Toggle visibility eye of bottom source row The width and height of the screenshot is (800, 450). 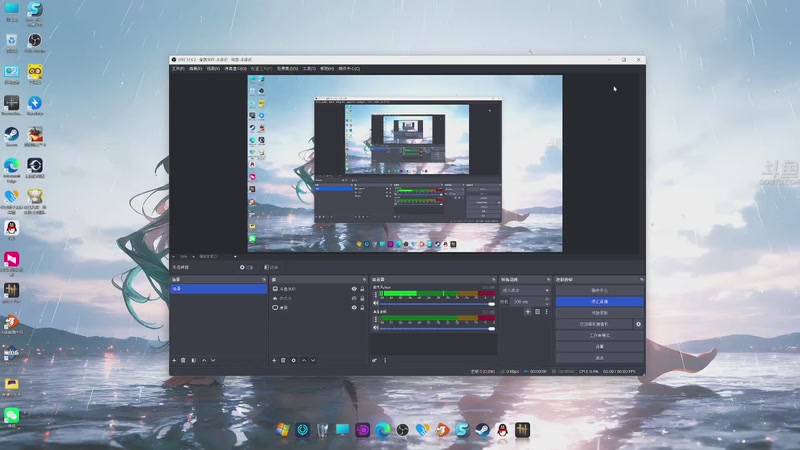tap(354, 308)
